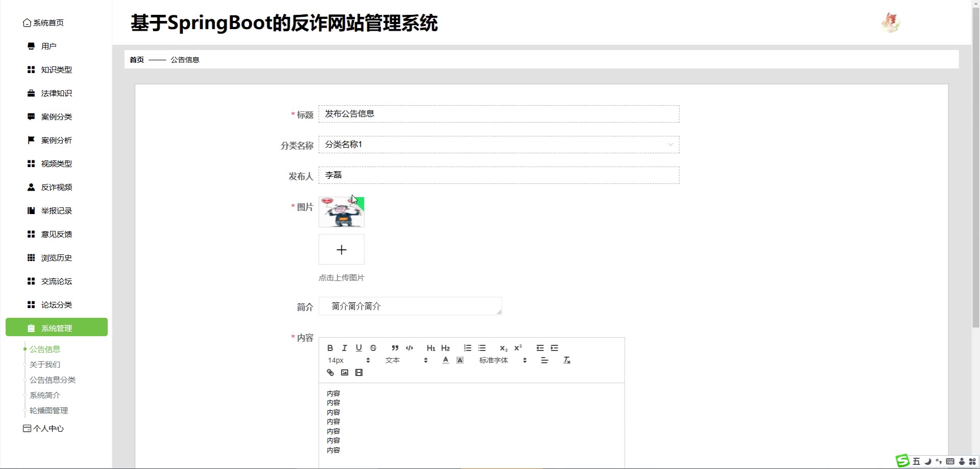Toggle the Chinese punctuation mode icon

[939, 461]
